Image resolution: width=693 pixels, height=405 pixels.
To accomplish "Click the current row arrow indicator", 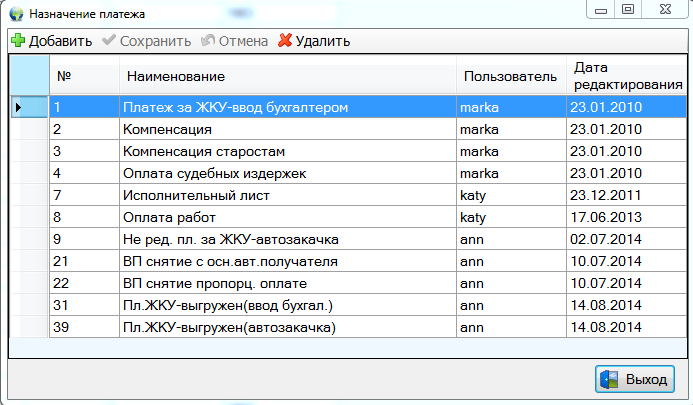I will click(x=18, y=106).
